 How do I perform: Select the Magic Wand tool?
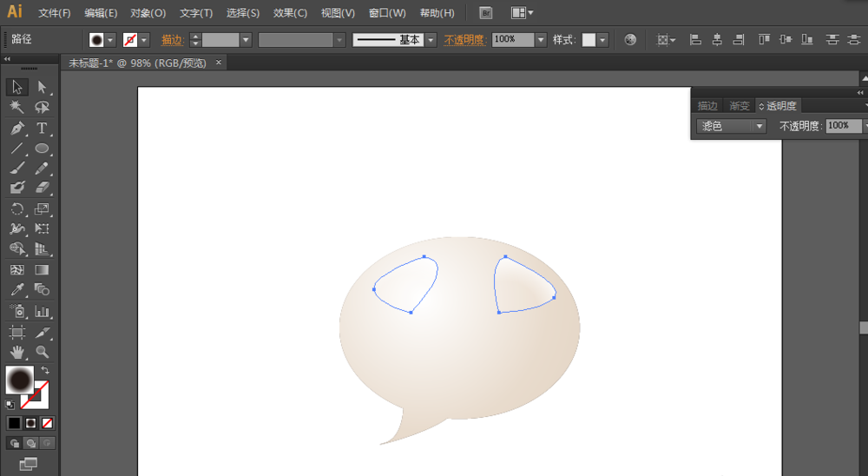coord(17,107)
